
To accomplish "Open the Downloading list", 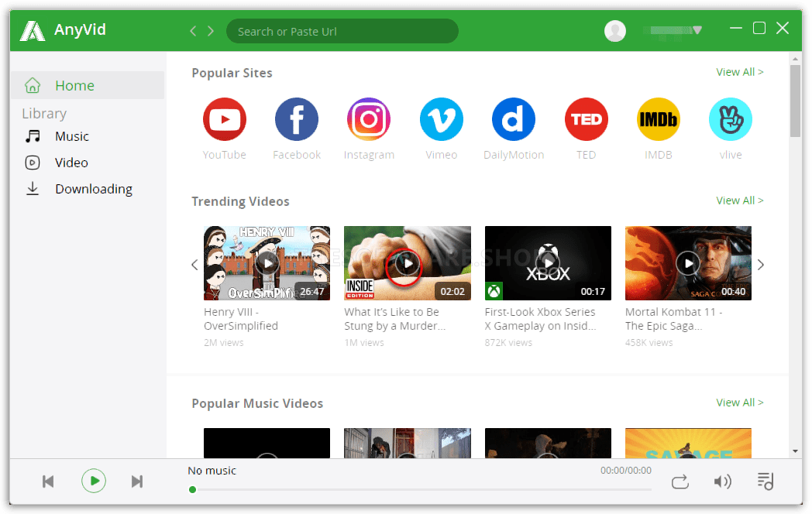I will pos(79,189).
